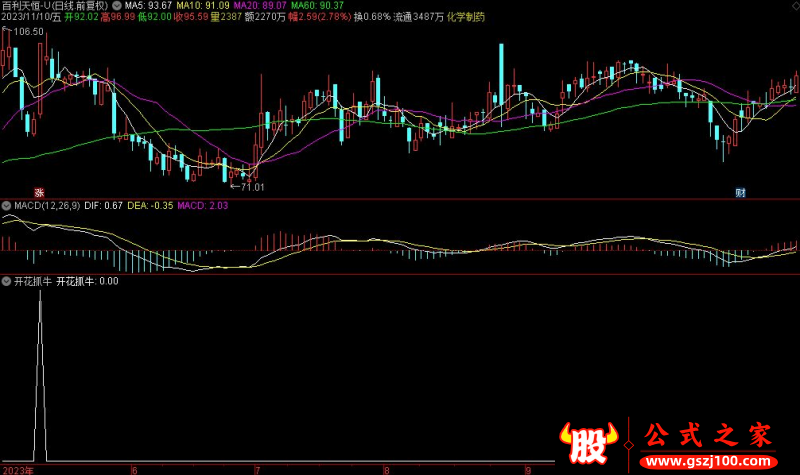Click the red 涨 marker icon

pos(39,192)
